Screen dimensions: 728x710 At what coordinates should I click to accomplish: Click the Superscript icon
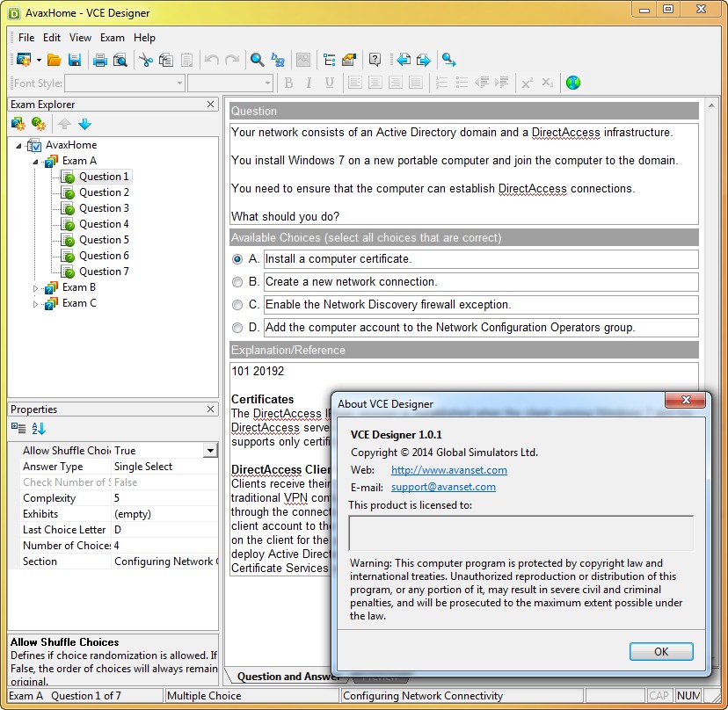(528, 83)
